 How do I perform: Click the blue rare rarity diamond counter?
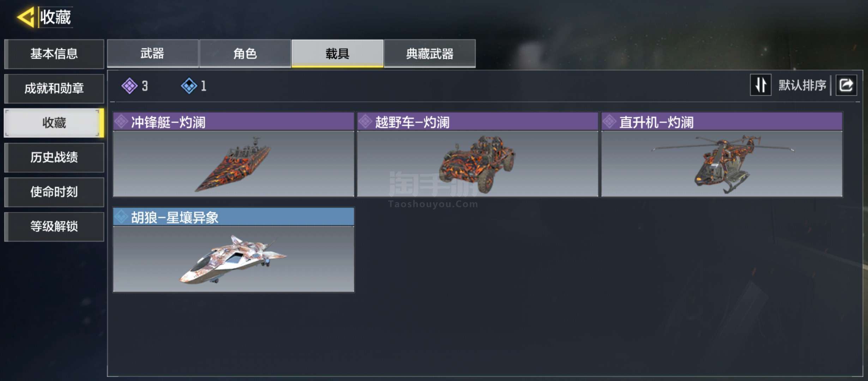194,86
